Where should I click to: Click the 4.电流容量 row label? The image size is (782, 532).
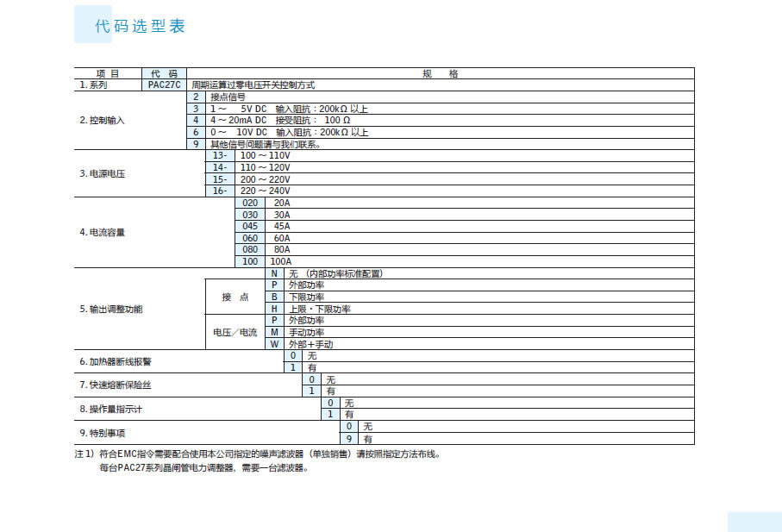tap(103, 232)
